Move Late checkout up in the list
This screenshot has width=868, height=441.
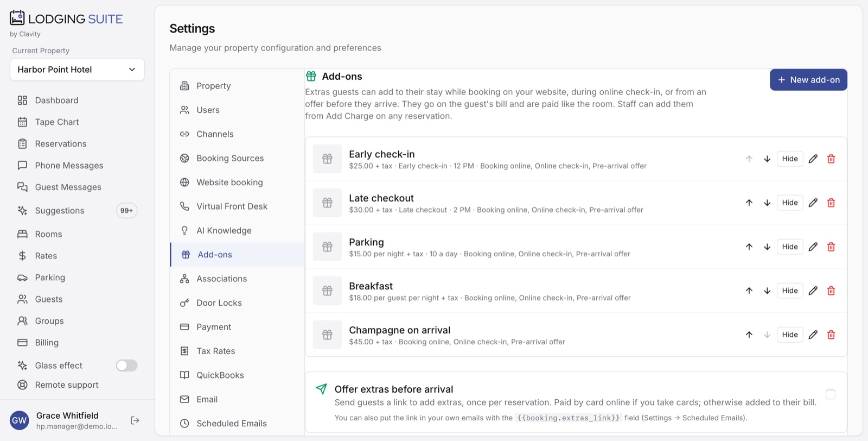(749, 203)
